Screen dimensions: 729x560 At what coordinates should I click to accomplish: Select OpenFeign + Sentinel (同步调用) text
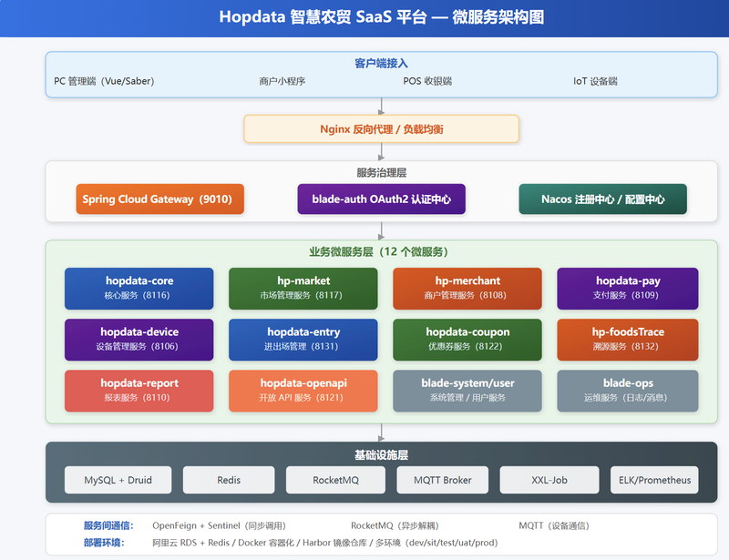(219, 525)
